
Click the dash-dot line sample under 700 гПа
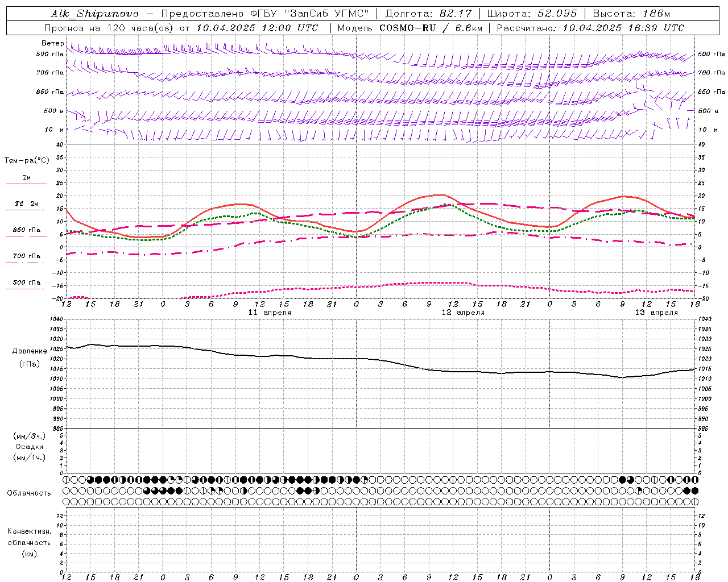pyautogui.click(x=26, y=263)
